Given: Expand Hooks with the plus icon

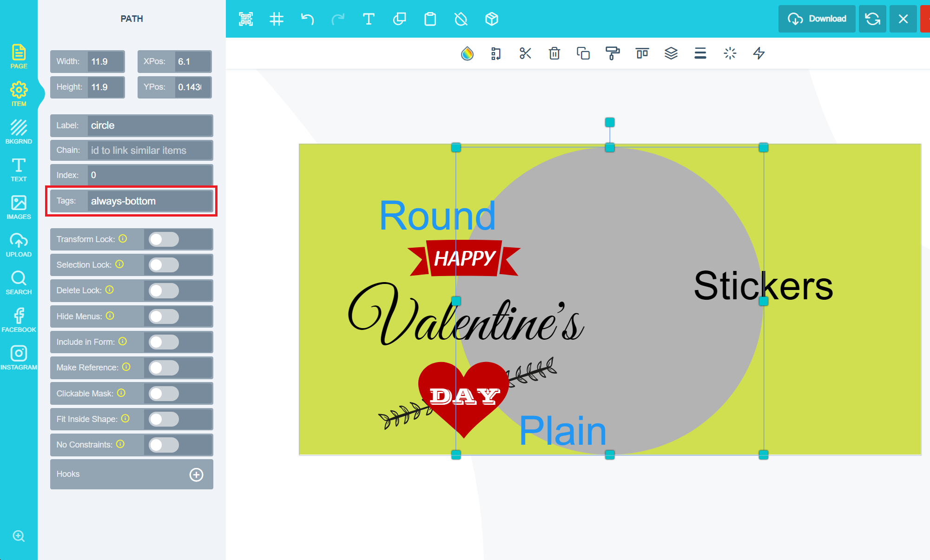Looking at the screenshot, I should pyautogui.click(x=197, y=474).
